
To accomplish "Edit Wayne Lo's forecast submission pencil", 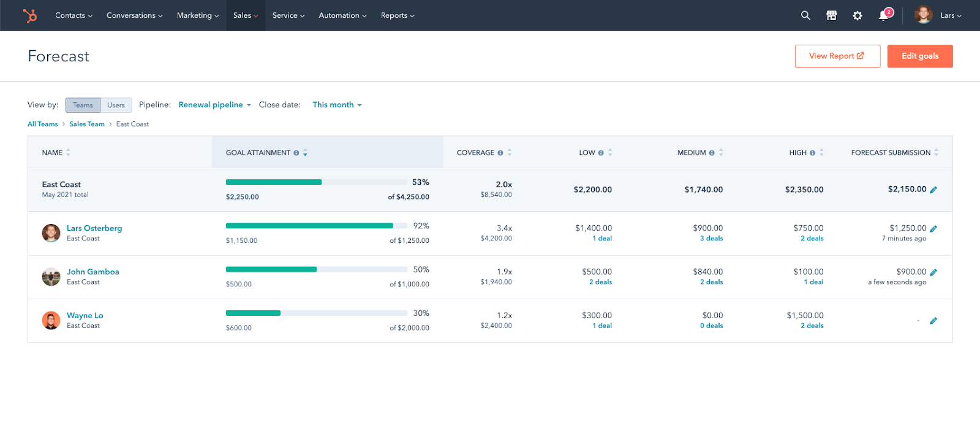I will [933, 321].
